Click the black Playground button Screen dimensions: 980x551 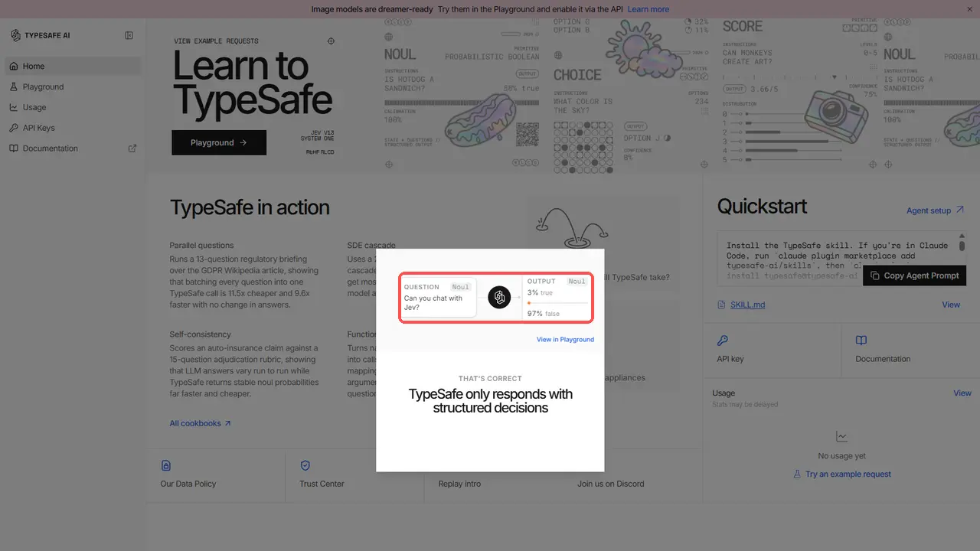tap(219, 142)
